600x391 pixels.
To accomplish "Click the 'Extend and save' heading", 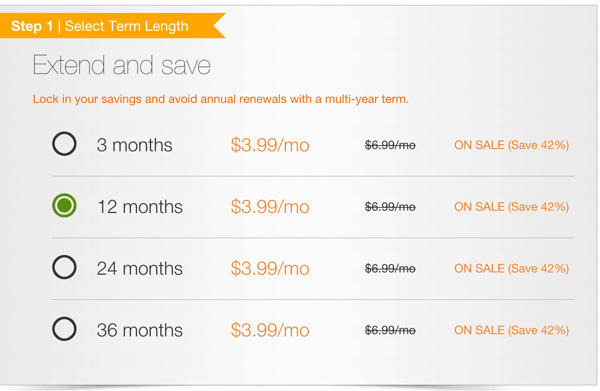I will pos(122,65).
